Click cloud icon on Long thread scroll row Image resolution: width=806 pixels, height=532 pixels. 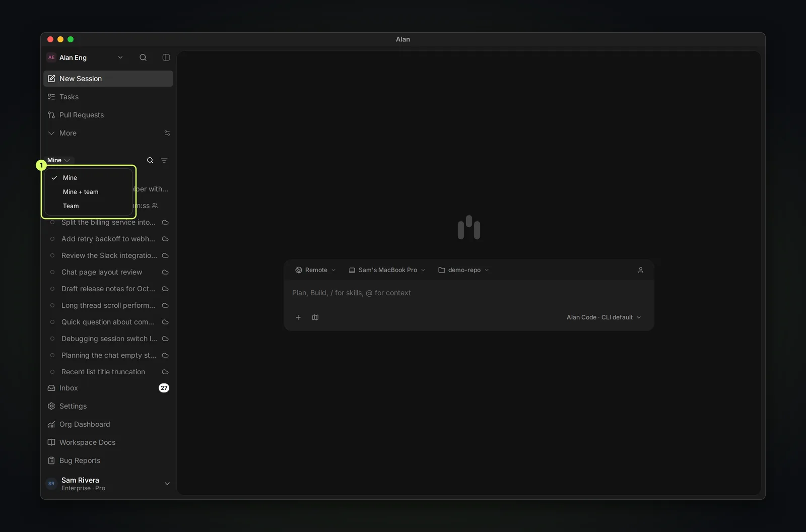pyautogui.click(x=165, y=305)
